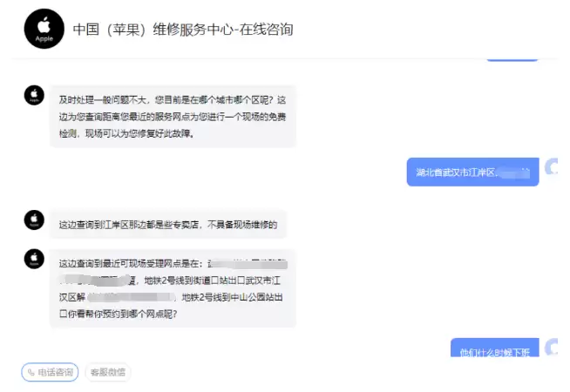Viewport: 570px width, 392px height.
Task: Click agent avatar beside 这边查询到江岸区 message
Action: click(x=34, y=220)
